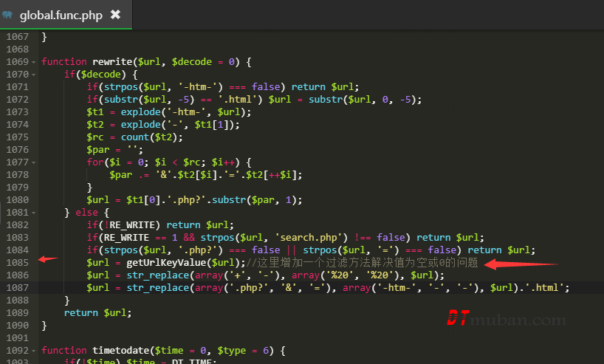Collapse the rewrite function at line 1069
The width and height of the screenshot is (604, 364).
pyautogui.click(x=33, y=62)
